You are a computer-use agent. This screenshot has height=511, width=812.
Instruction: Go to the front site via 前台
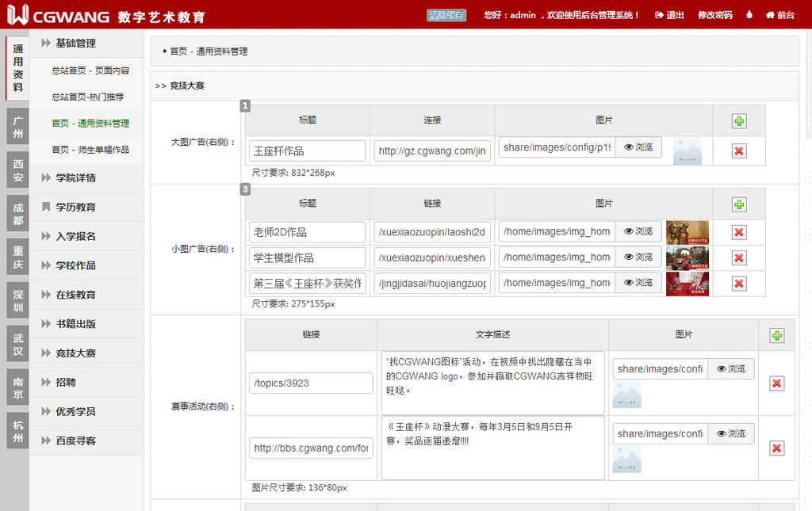(780, 15)
